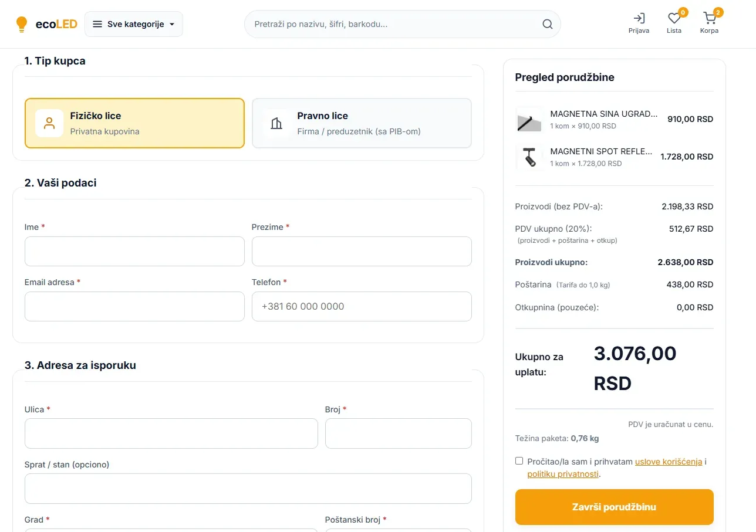This screenshot has height=532, width=756.
Task: Open the Korpa shopping cart icon
Action: 709,23
